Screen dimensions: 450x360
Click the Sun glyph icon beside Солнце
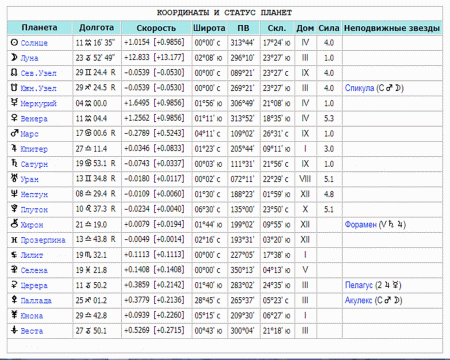[14, 42]
